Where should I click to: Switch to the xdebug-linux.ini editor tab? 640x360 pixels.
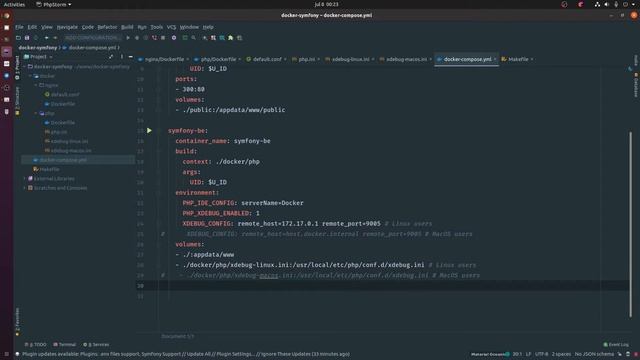pos(350,59)
